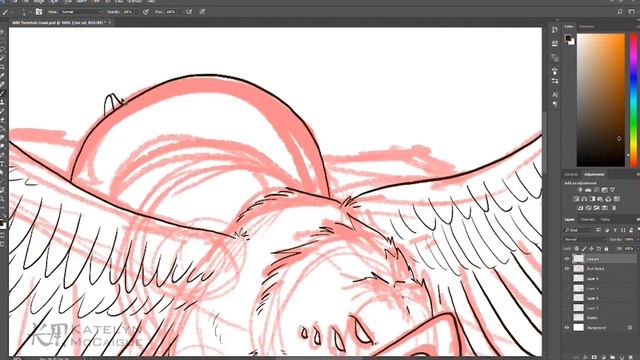
Task: Add a Hue/Saturation adjustment
Action: point(576,199)
